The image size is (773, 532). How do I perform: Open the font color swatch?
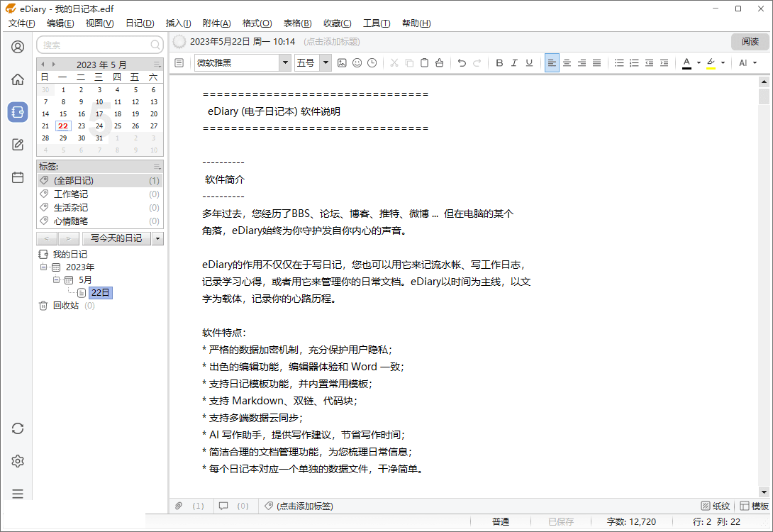[686, 62]
